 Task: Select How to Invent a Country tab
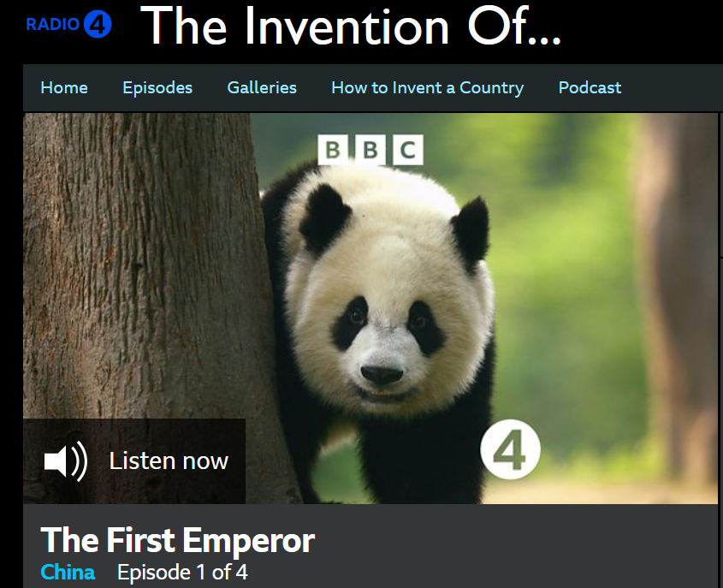[428, 87]
